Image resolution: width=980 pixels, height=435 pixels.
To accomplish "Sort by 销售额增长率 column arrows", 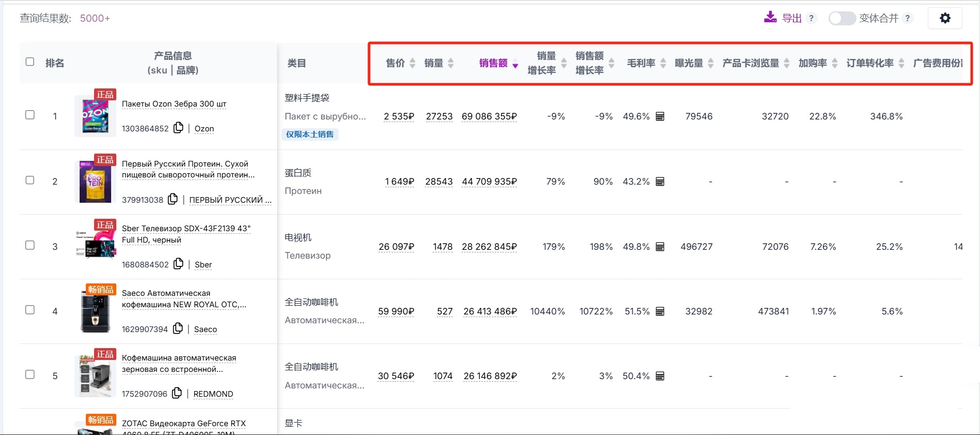I will (611, 63).
